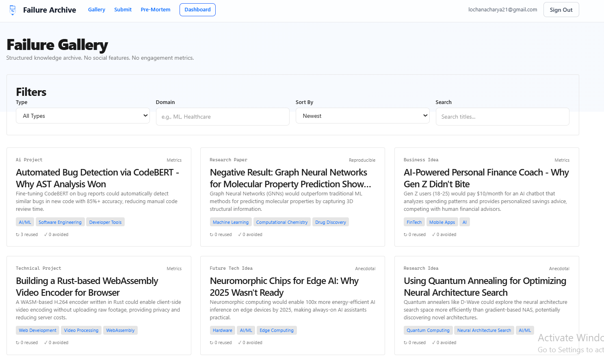Open Neuromorphic Chips for Edge AI entry
Image resolution: width=604 pixels, height=364 pixels.
[x=284, y=286]
